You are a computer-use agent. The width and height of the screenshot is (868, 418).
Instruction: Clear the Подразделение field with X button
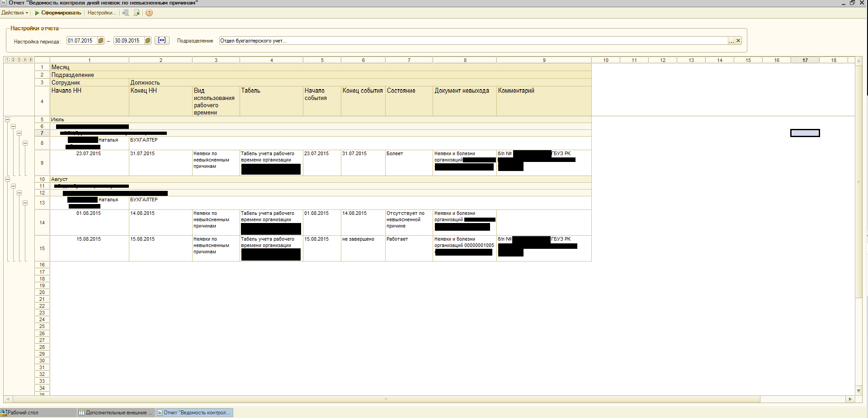coord(738,41)
